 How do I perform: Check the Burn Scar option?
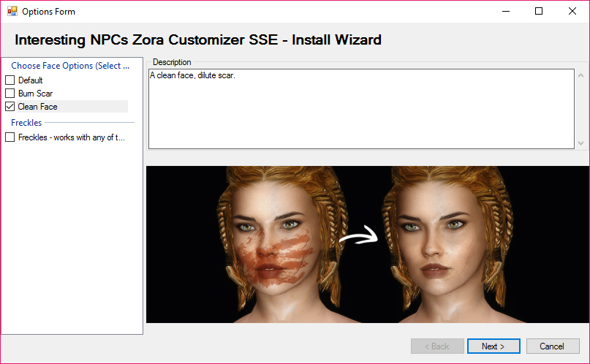click(x=10, y=94)
